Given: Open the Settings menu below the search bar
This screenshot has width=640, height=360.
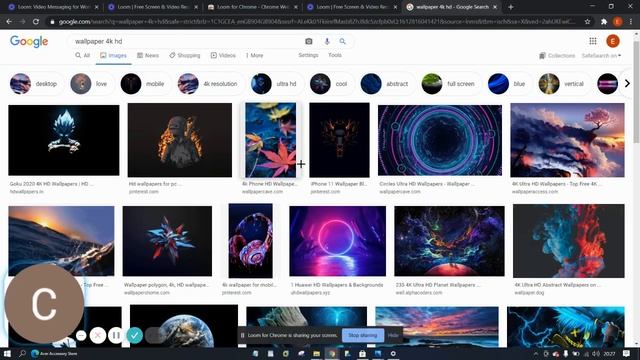Looking at the screenshot, I should tap(308, 55).
